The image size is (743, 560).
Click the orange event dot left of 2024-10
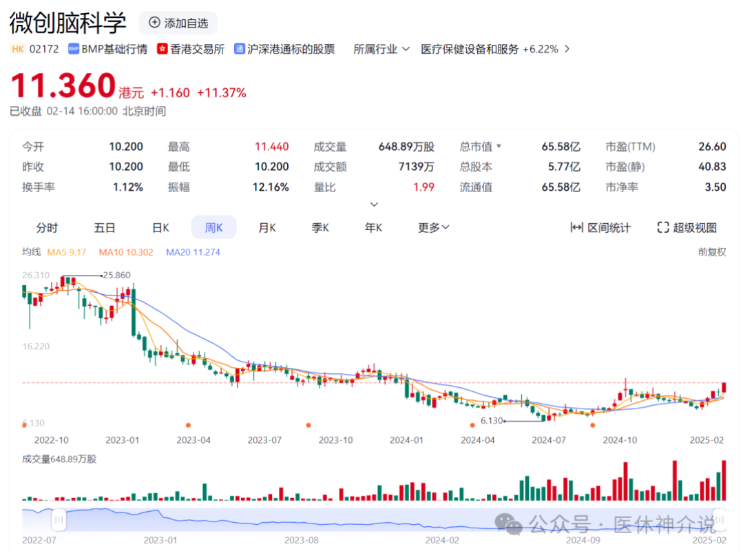[592, 425]
